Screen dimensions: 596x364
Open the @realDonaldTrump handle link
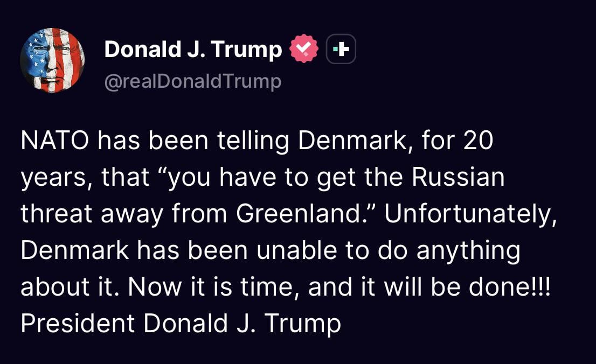pos(192,81)
